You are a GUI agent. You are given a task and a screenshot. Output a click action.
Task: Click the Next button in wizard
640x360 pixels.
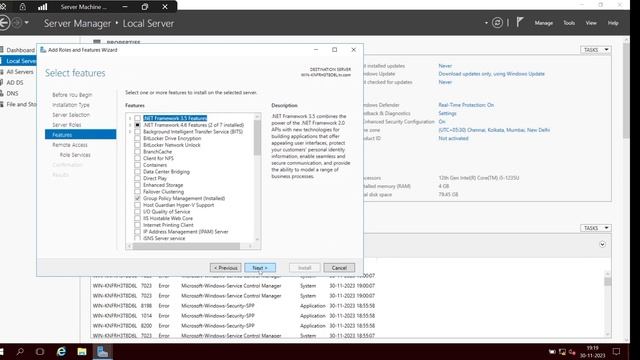point(260,268)
